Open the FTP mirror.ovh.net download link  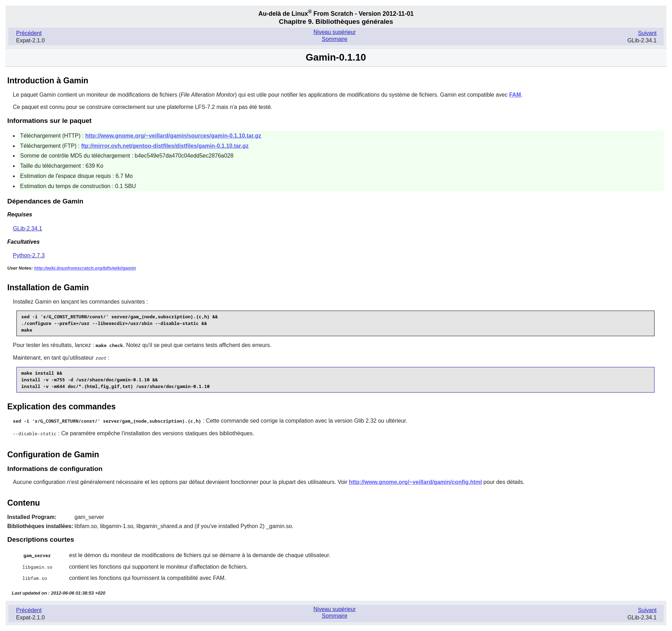(164, 146)
